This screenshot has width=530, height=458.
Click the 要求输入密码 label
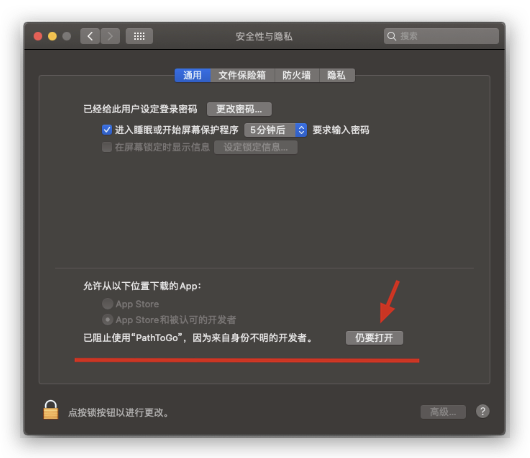click(x=341, y=130)
